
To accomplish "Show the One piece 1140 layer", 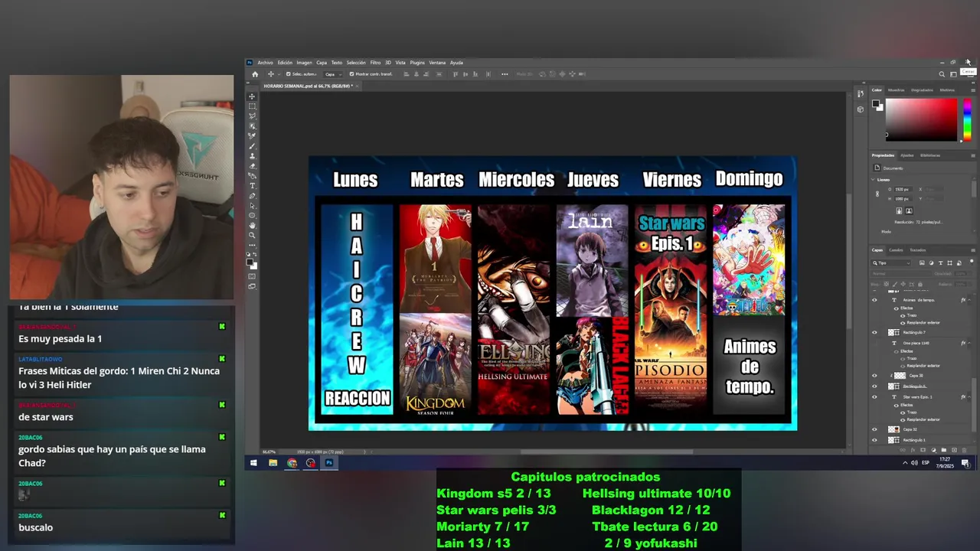I will click(x=874, y=344).
